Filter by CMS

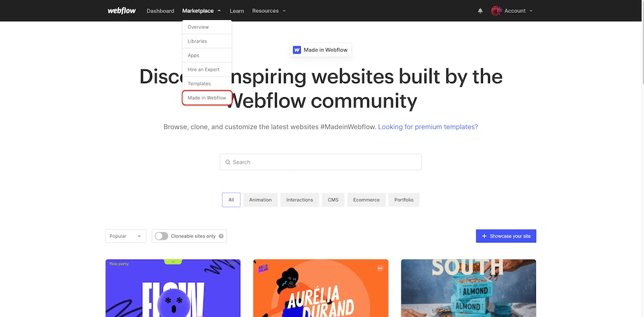click(x=333, y=200)
